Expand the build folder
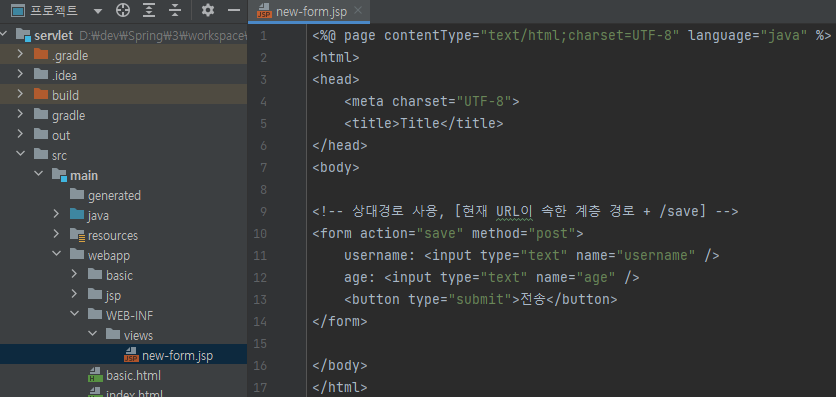 tap(20, 94)
